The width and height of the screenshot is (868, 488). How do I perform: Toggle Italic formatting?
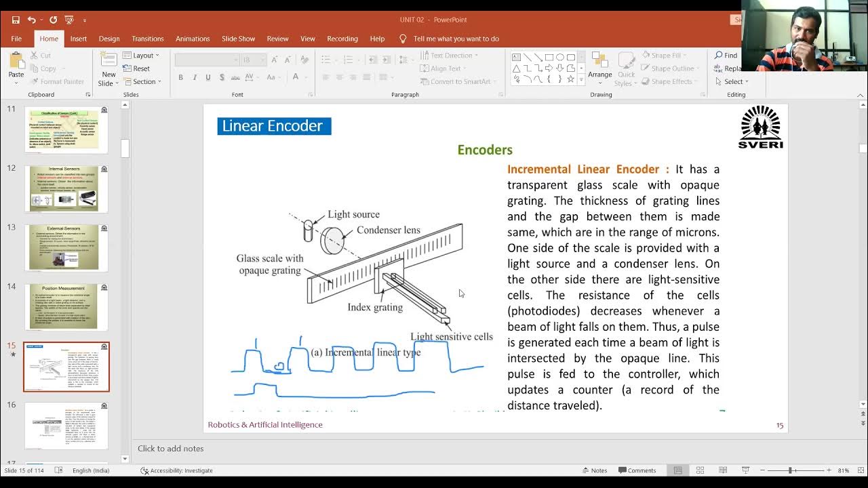pos(195,78)
